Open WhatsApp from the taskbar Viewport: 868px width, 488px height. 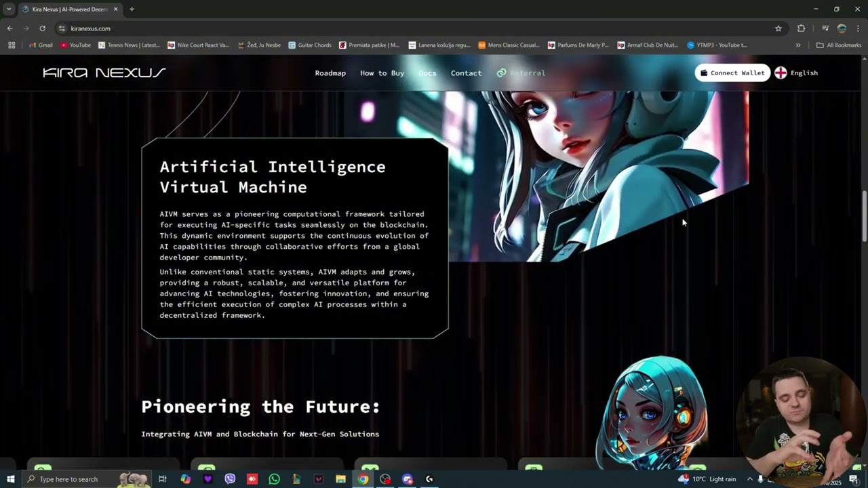pyautogui.click(x=274, y=479)
